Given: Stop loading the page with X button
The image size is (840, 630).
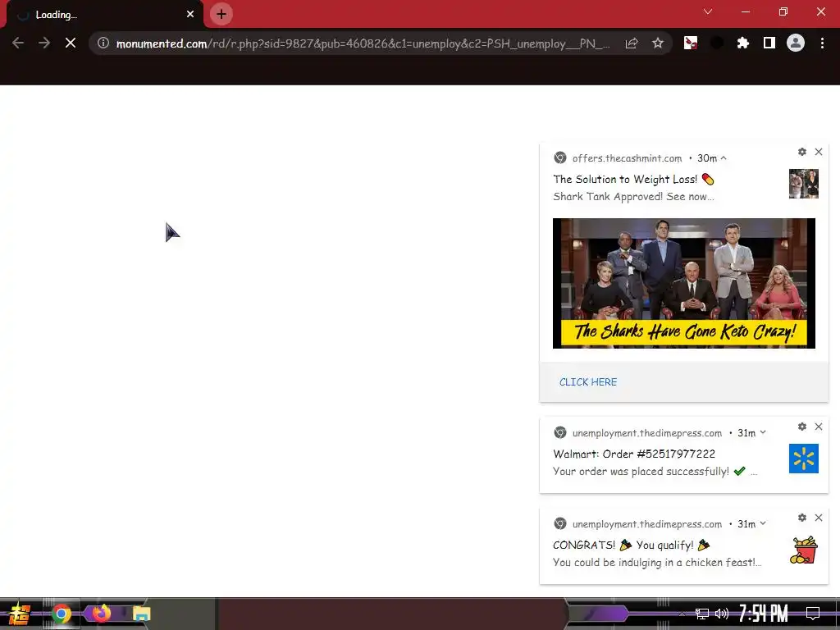Looking at the screenshot, I should 71,43.
